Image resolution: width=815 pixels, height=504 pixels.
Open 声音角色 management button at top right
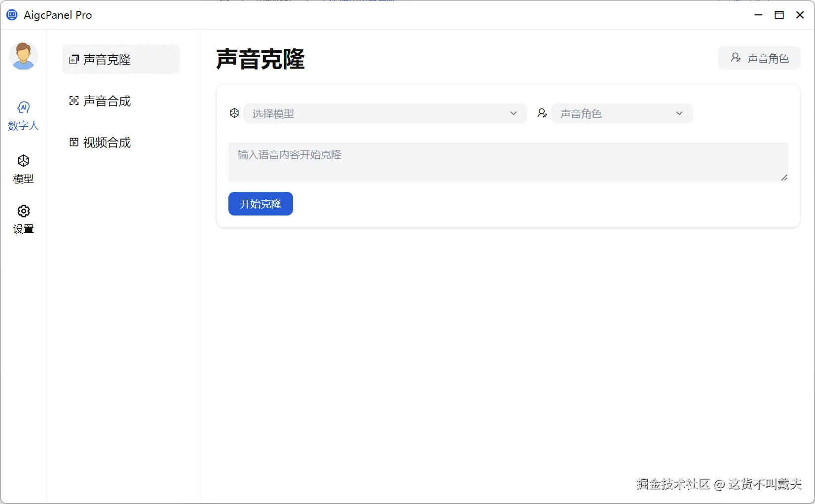click(759, 58)
